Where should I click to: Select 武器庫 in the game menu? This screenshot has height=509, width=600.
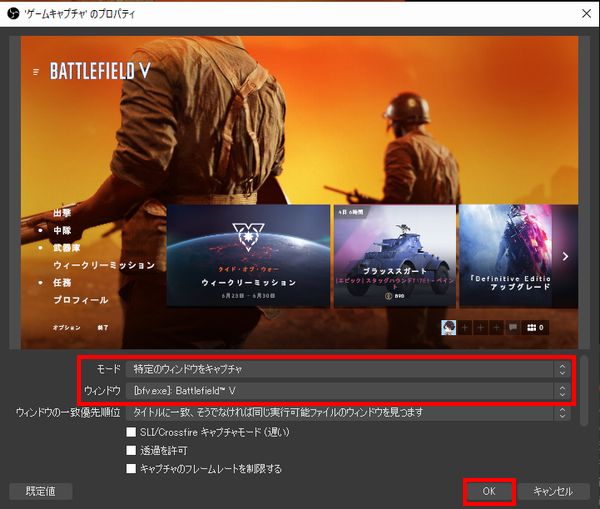coord(67,248)
